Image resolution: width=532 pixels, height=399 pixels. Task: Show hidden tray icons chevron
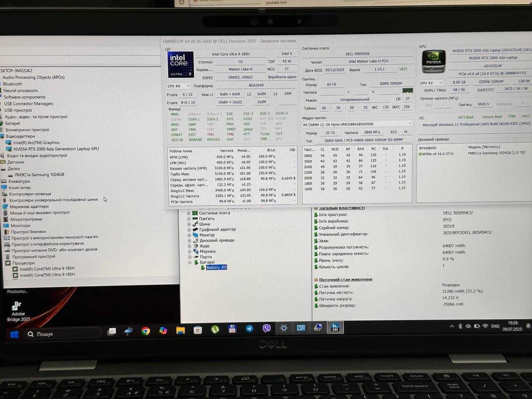[x=452, y=327]
